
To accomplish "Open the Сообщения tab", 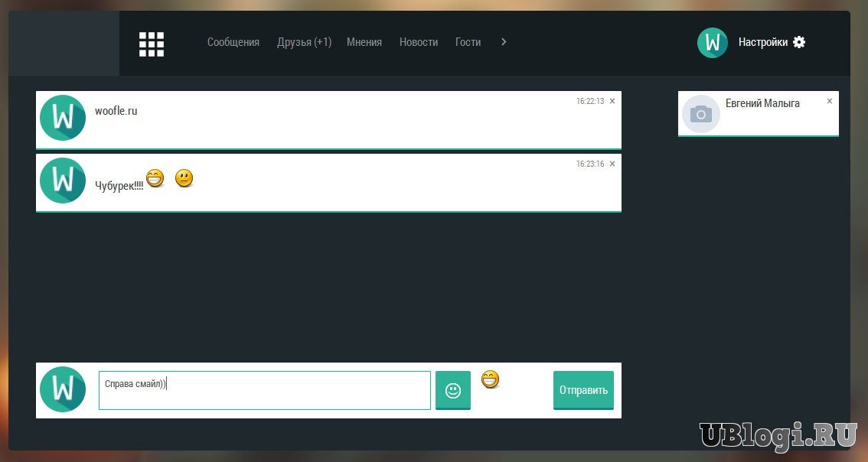I will pyautogui.click(x=233, y=42).
